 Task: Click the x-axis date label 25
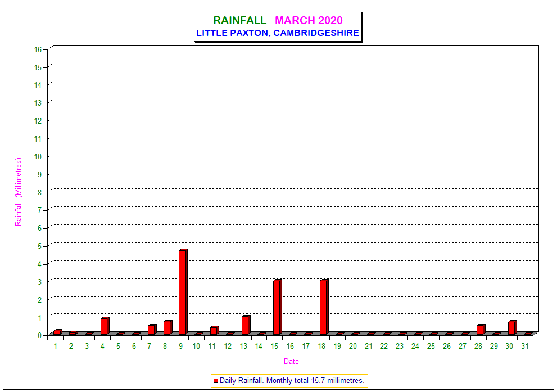(x=431, y=346)
